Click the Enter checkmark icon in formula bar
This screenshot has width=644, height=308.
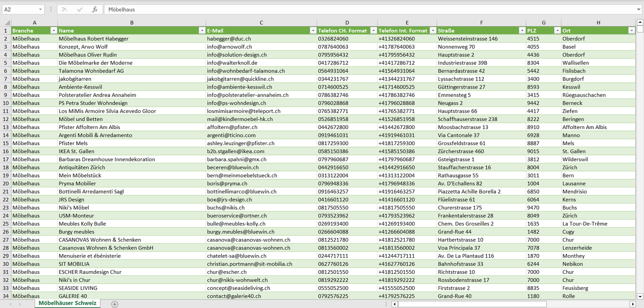(x=80, y=9)
